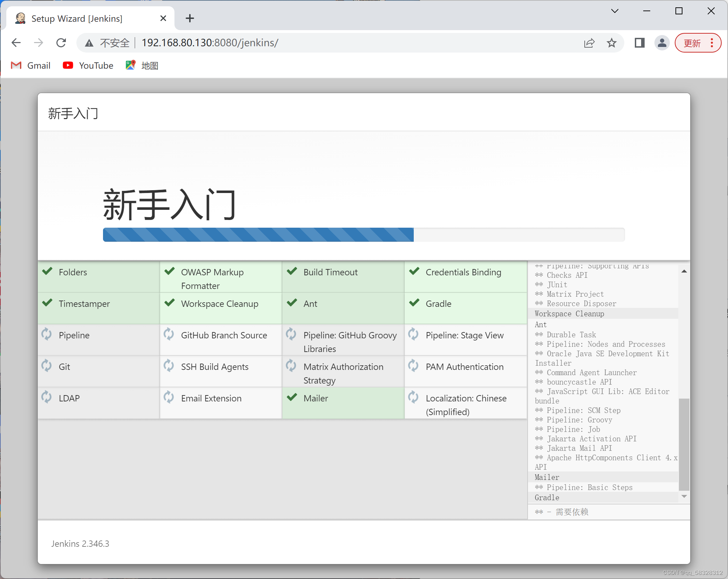The height and width of the screenshot is (579, 728).
Task: Click the Pipeline pending spinner icon
Action: [47, 334]
